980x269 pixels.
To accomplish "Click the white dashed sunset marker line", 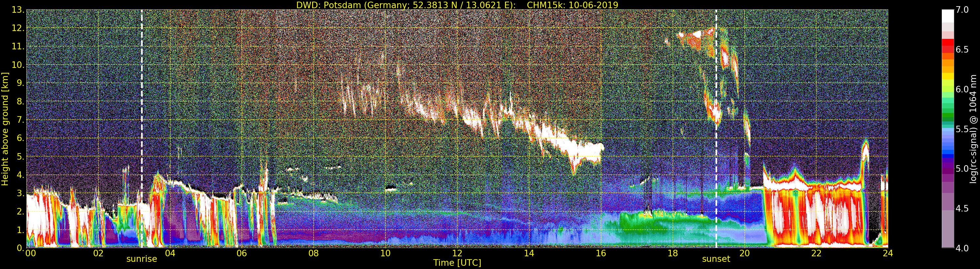I will click(716, 129).
